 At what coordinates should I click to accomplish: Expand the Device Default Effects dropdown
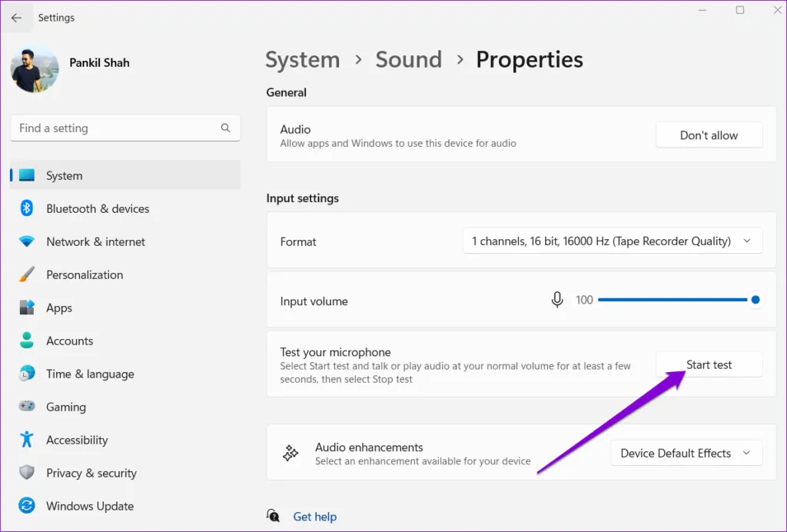pos(686,454)
